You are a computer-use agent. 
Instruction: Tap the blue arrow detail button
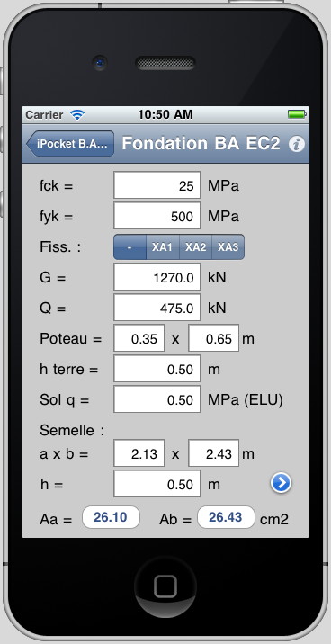coord(281,483)
